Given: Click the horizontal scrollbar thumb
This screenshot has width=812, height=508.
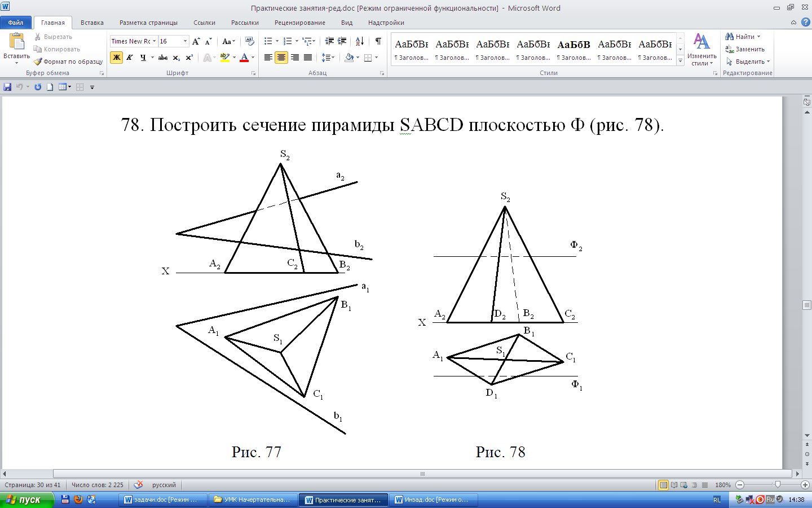Looking at the screenshot, I should click(x=422, y=474).
